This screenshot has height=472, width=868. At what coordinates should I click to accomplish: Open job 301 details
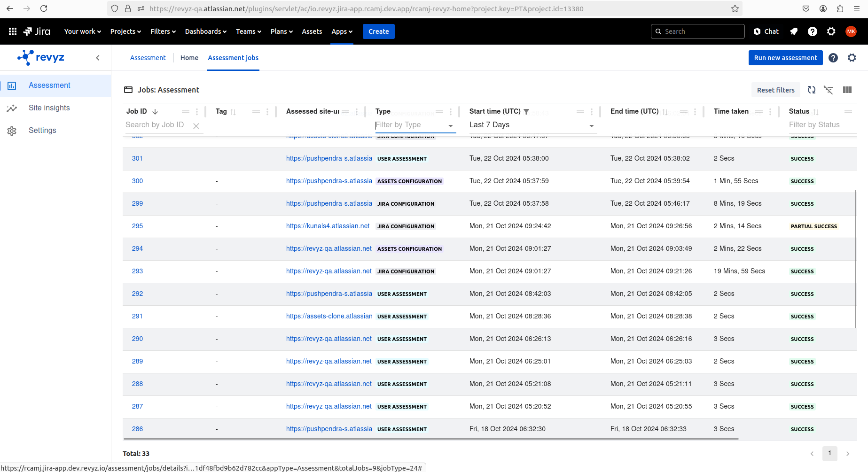[137, 159]
